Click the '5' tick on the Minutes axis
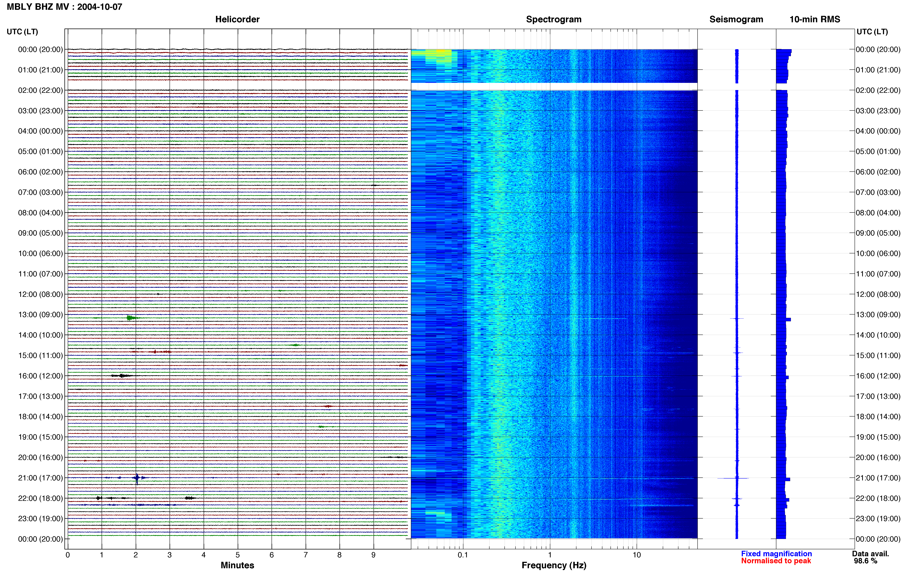Image resolution: width=924 pixels, height=578 pixels. pyautogui.click(x=238, y=555)
